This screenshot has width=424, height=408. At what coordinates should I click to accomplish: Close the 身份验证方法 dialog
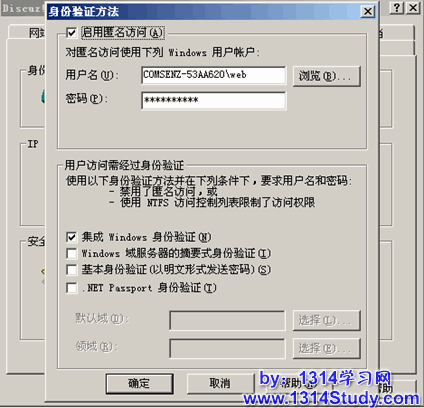click(x=368, y=12)
